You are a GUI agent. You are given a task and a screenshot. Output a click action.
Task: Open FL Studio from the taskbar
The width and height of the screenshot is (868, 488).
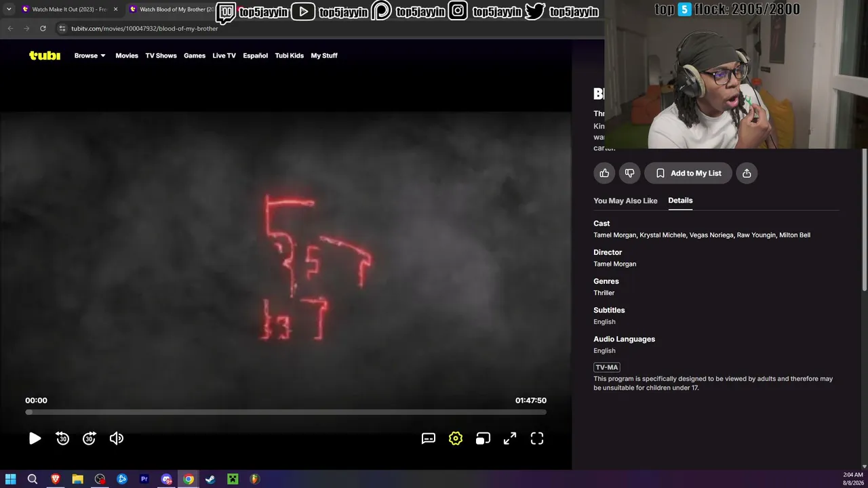pos(254,479)
